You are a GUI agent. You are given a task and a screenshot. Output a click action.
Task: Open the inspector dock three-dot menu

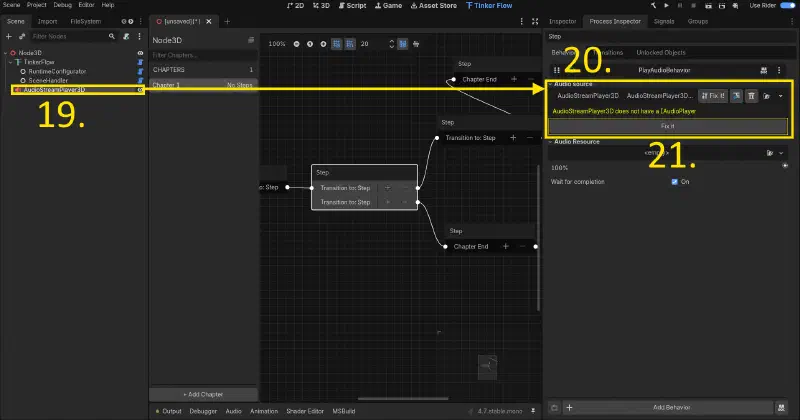(792, 21)
